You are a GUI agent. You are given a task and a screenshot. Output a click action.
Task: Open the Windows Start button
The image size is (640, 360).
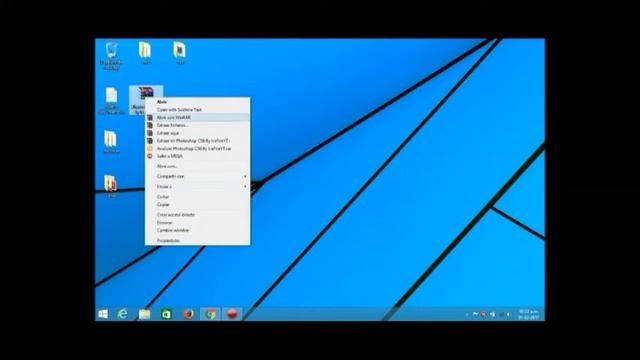(x=103, y=314)
